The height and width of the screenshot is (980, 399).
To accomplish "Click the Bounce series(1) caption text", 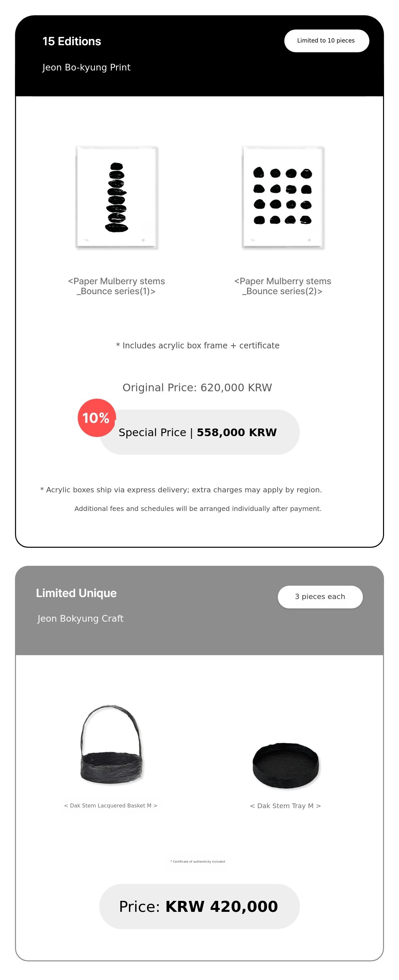I will click(x=116, y=286).
